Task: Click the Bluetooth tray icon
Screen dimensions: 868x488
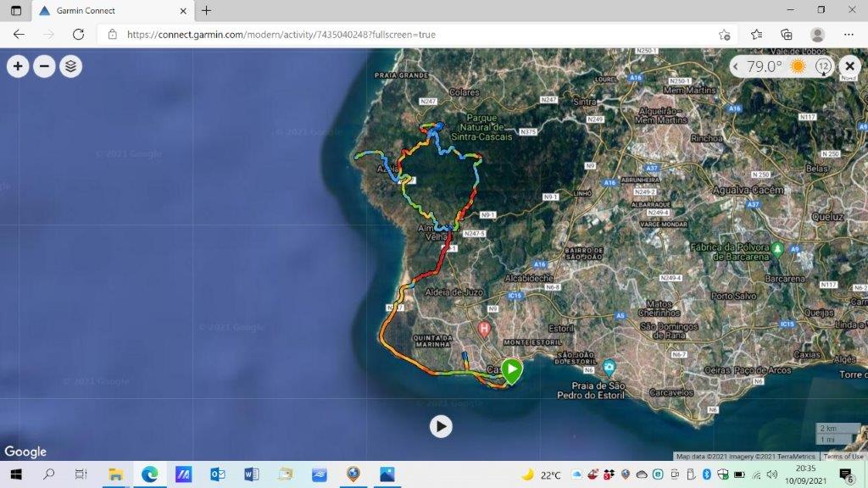Action: pyautogui.click(x=707, y=474)
